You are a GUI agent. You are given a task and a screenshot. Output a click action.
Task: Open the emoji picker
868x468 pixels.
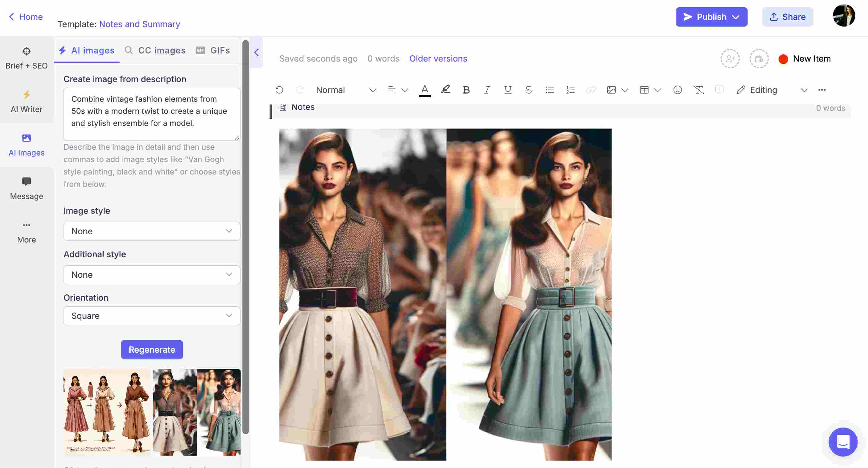[678, 90]
